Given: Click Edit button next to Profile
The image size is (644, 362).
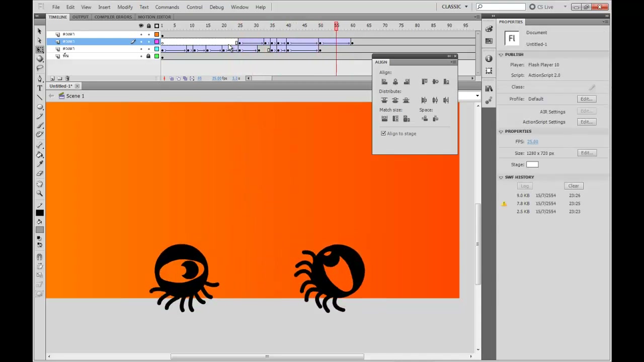Looking at the screenshot, I should click(x=587, y=99).
